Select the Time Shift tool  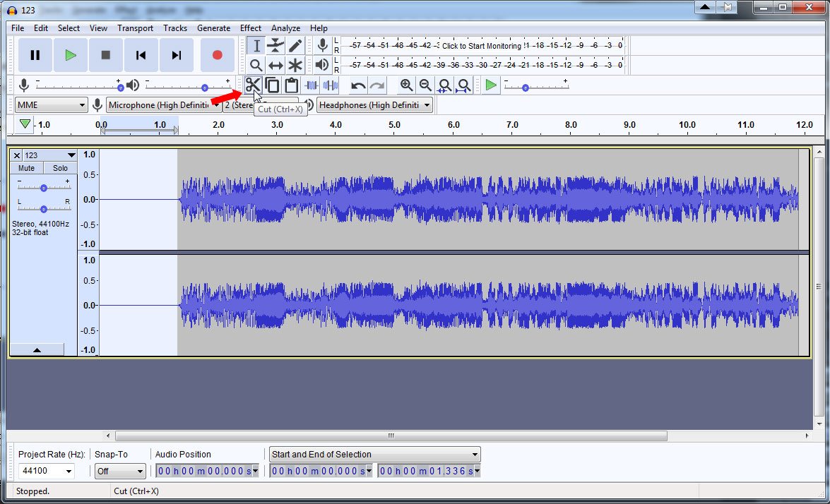click(x=275, y=66)
